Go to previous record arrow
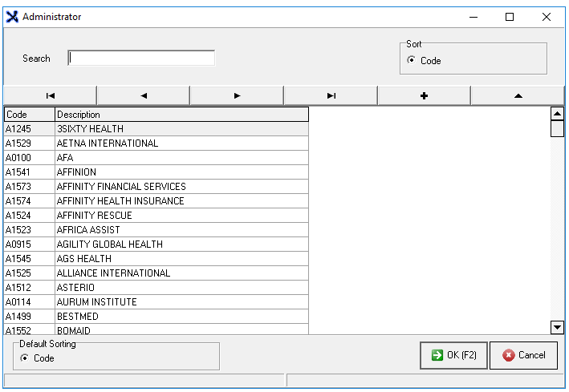This screenshot has height=392, width=569. coord(143,95)
